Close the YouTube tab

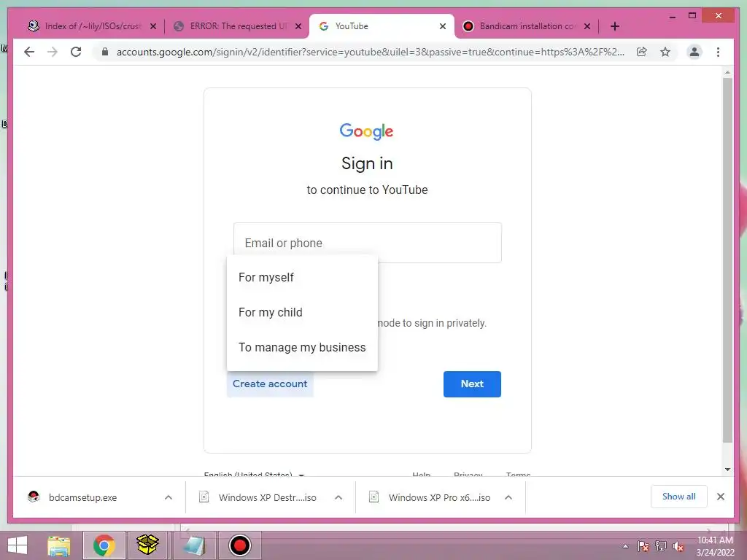(443, 26)
